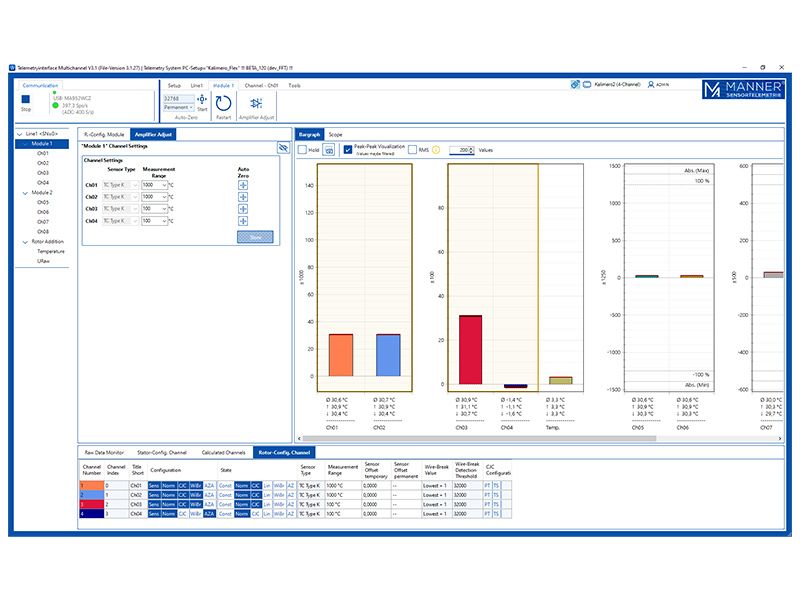
Task: Open Ch03 Measurement Range dropdown
Action: pos(155,209)
